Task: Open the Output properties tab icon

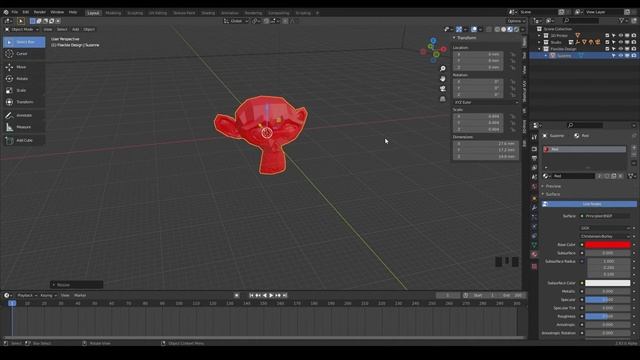Action: point(534,158)
